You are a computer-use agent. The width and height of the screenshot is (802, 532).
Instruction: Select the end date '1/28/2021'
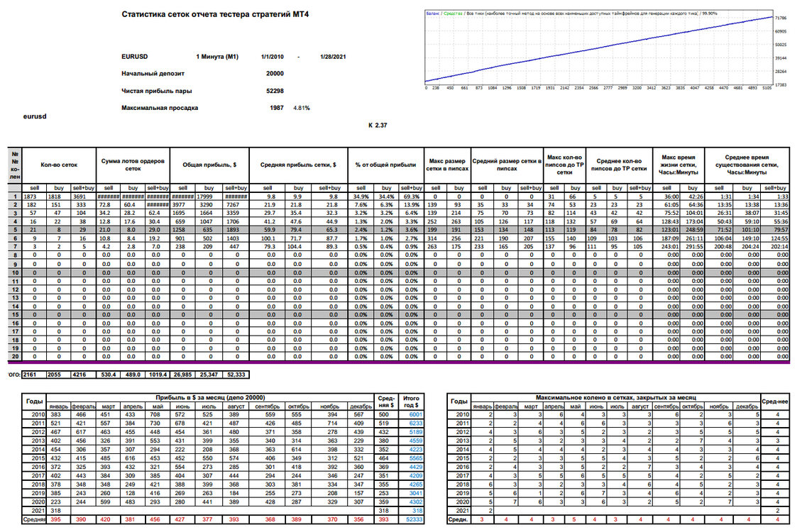click(x=333, y=57)
